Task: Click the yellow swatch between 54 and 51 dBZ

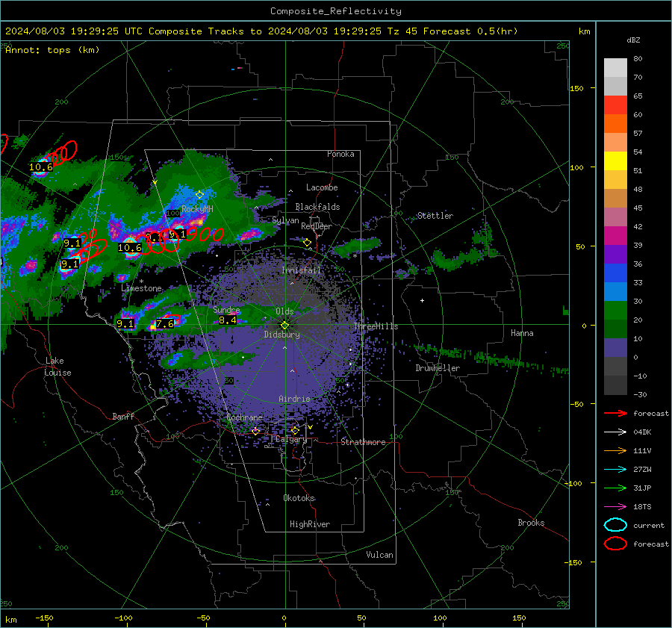Action: point(615,161)
